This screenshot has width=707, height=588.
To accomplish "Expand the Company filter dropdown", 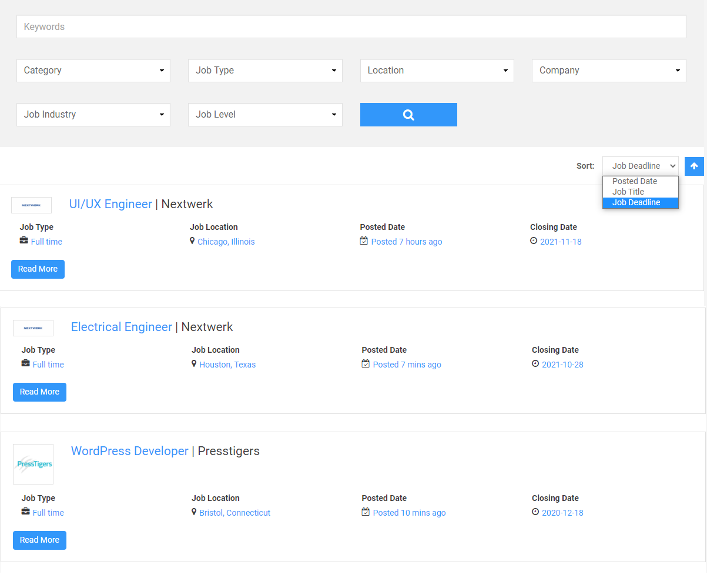I will 609,71.
